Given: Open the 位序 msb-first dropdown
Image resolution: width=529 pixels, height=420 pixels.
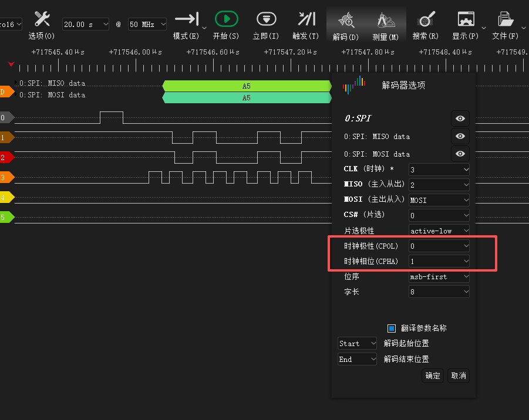Looking at the screenshot, I should (x=439, y=276).
